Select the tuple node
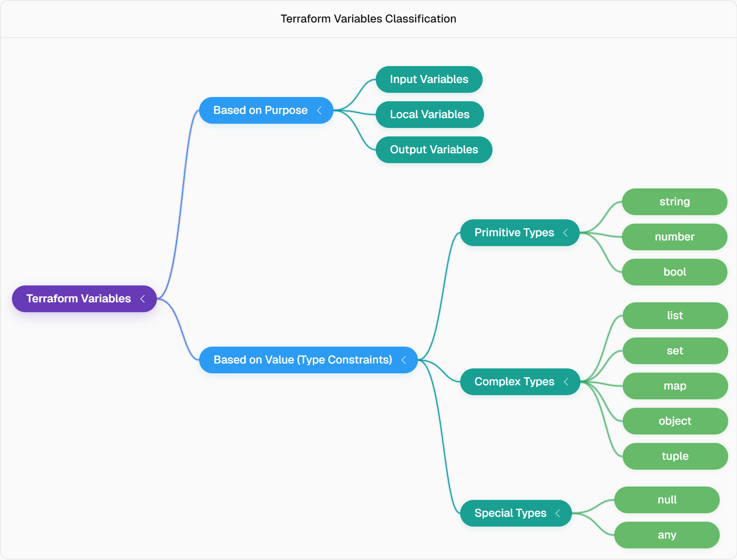This screenshot has width=737, height=560. pos(675,456)
